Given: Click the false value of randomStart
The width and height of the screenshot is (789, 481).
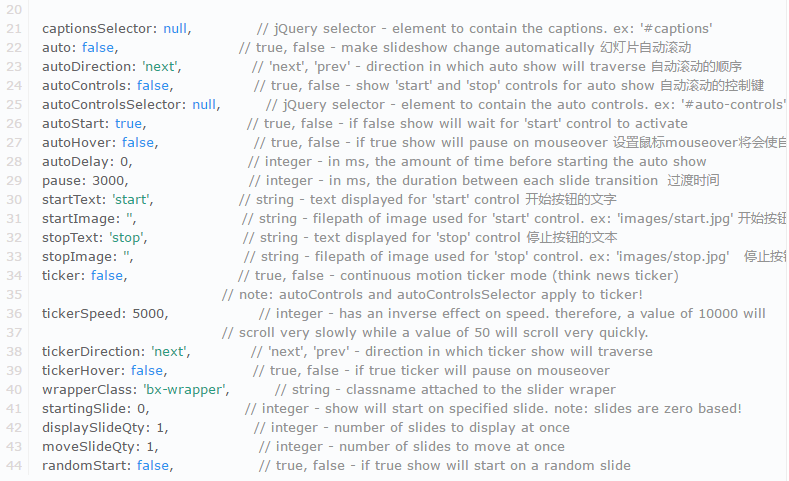Looking at the screenshot, I should pyautogui.click(x=154, y=466).
